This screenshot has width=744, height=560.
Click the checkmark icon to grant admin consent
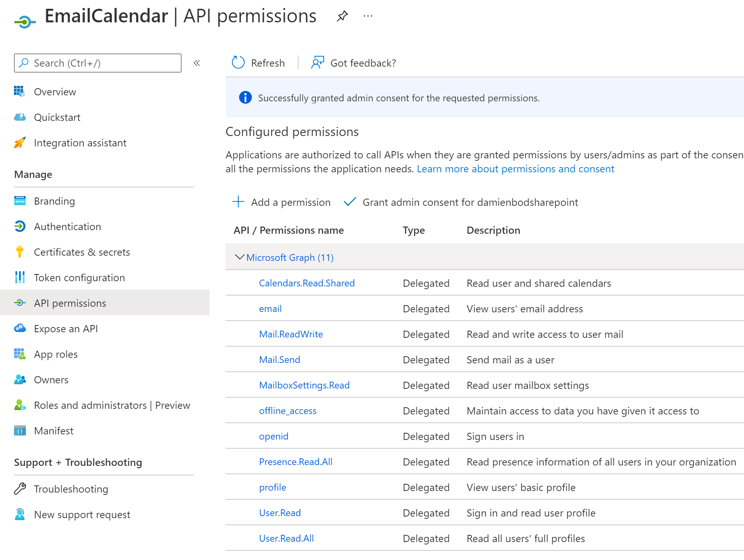pos(350,202)
